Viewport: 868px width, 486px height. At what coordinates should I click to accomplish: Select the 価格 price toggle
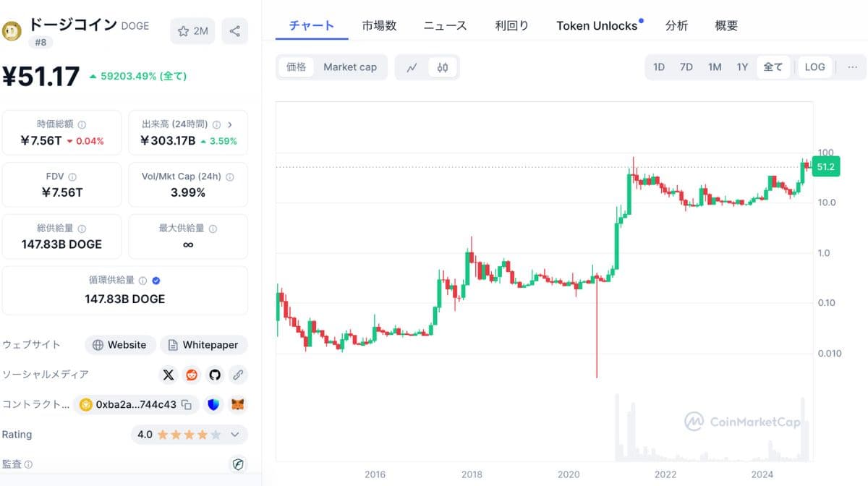(x=297, y=67)
